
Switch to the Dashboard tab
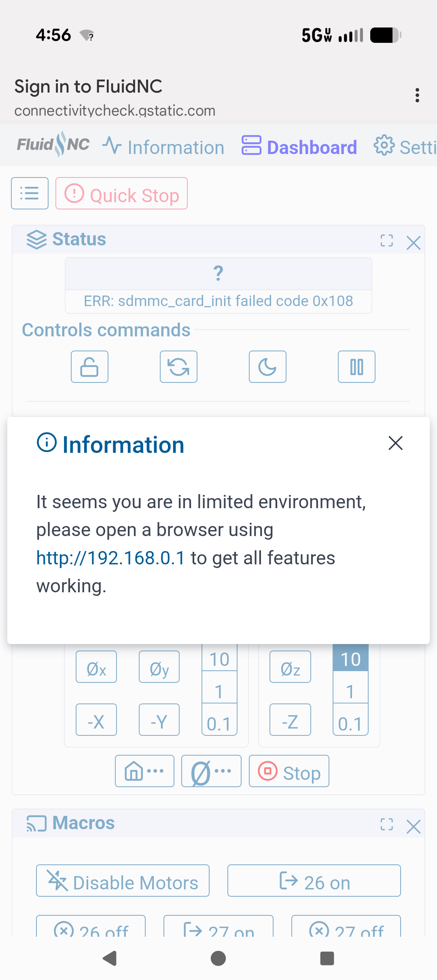point(299,147)
